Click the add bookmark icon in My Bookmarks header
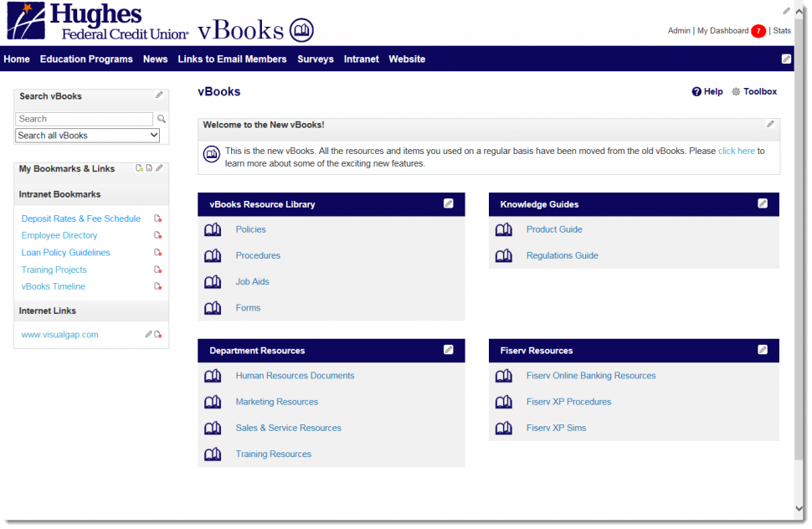The height and width of the screenshot is (529, 812). pyautogui.click(x=137, y=167)
